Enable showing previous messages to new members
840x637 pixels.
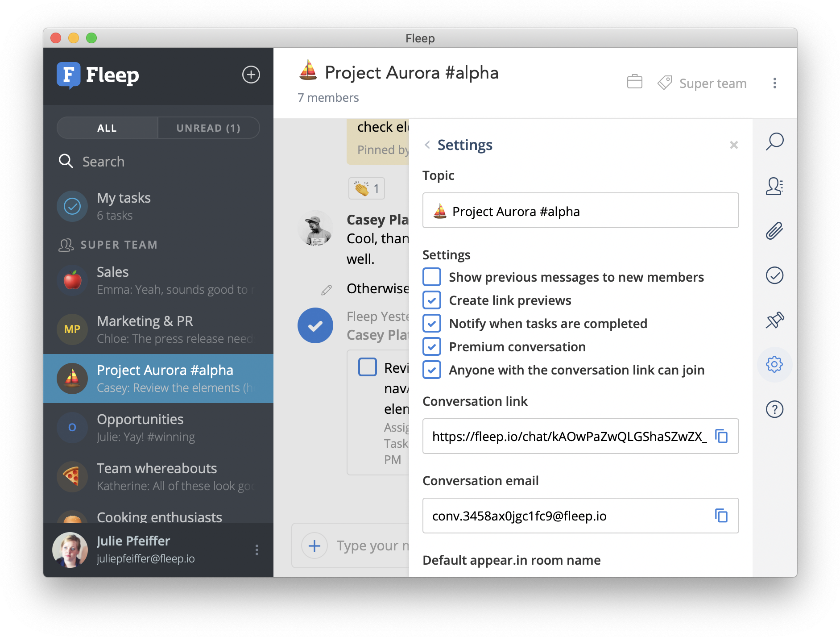point(431,277)
